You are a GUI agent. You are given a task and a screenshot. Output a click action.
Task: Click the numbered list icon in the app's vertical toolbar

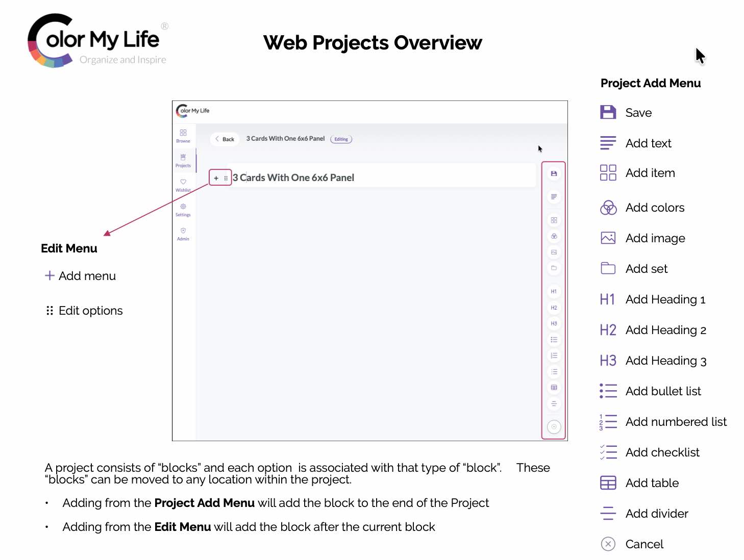(554, 355)
